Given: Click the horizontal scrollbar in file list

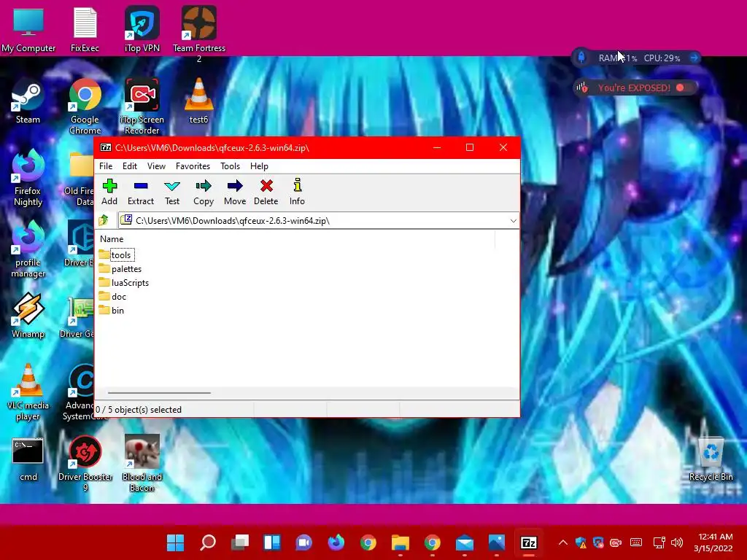Looking at the screenshot, I should [x=159, y=393].
